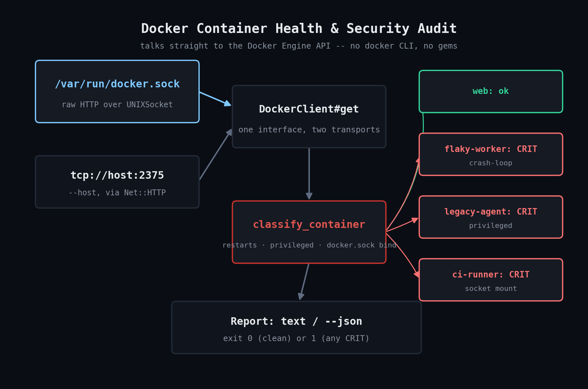This screenshot has width=588, height=389.
Task: Click 'restarts · privileged · docker.sock bind' text
Action: [309, 245]
